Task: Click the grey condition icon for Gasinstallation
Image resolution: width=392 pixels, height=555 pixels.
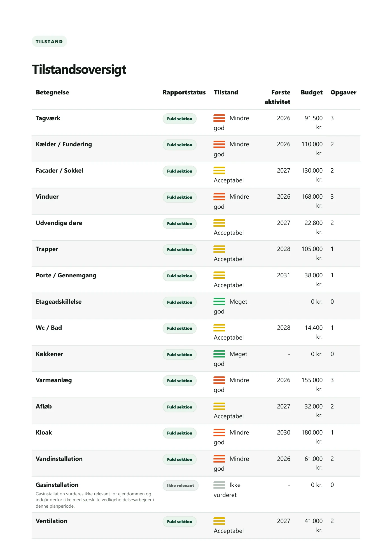Action: point(219,485)
